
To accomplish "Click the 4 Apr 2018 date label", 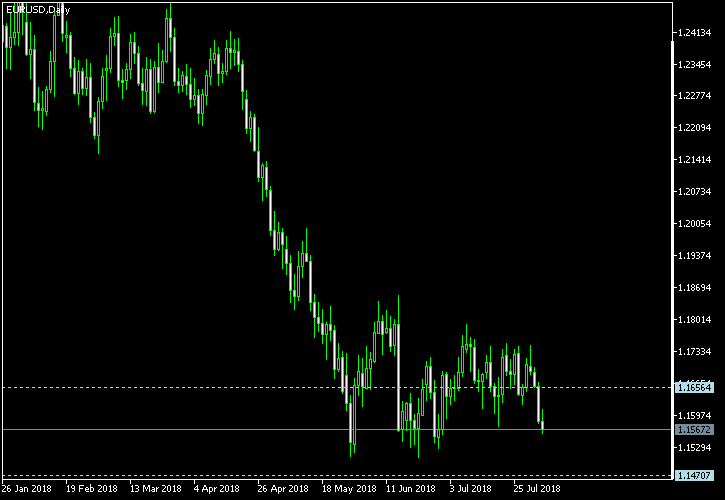I will (x=217, y=488).
